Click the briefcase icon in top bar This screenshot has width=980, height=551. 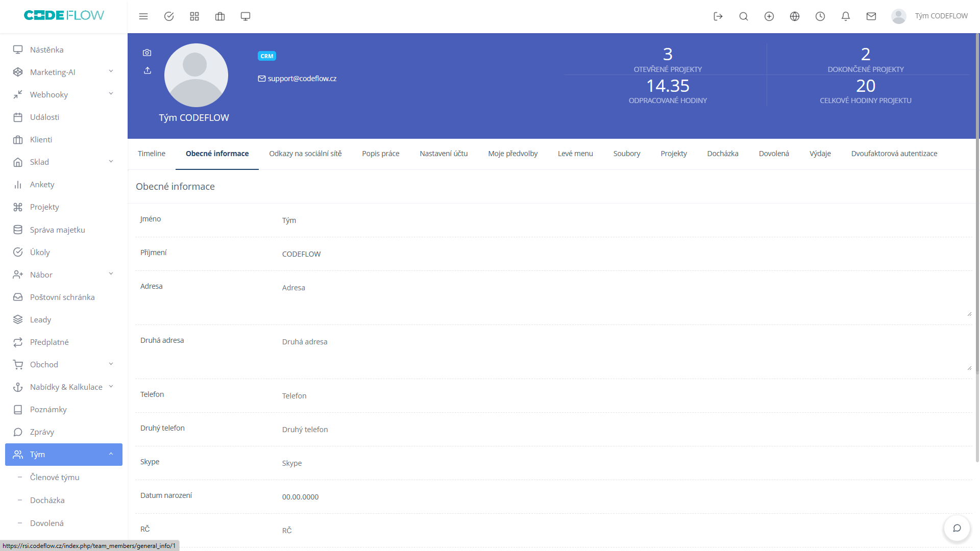click(x=220, y=16)
